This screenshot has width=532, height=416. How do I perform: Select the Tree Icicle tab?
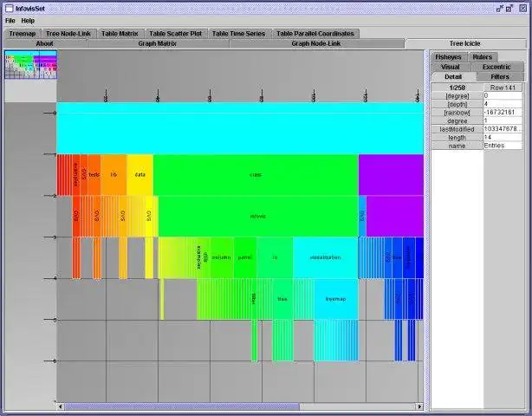pyautogui.click(x=464, y=43)
